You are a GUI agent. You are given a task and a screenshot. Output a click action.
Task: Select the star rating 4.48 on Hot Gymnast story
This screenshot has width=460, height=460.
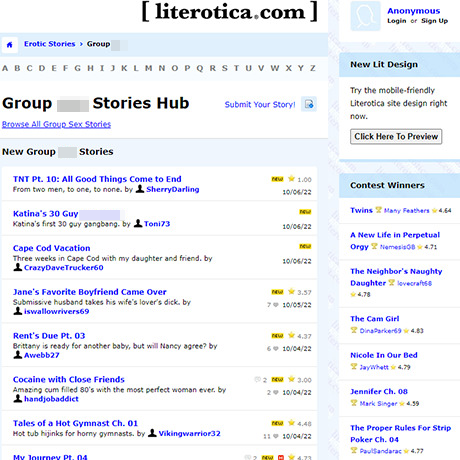pyautogui.click(x=300, y=423)
